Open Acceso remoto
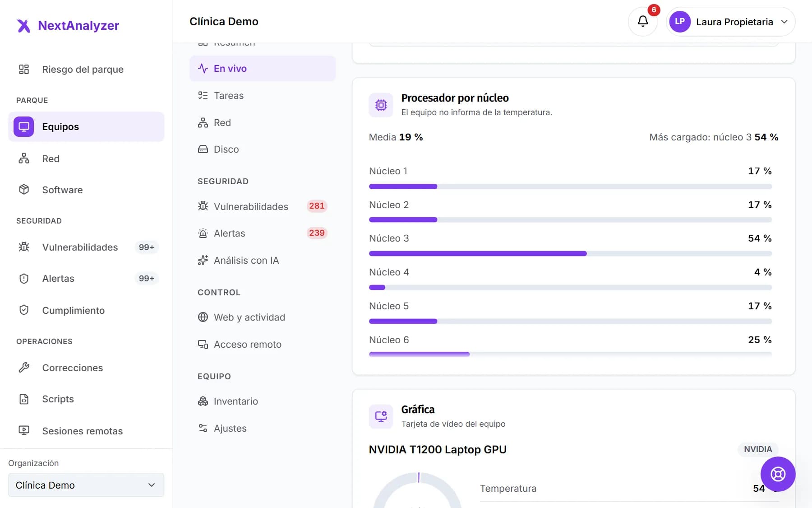 point(263,345)
